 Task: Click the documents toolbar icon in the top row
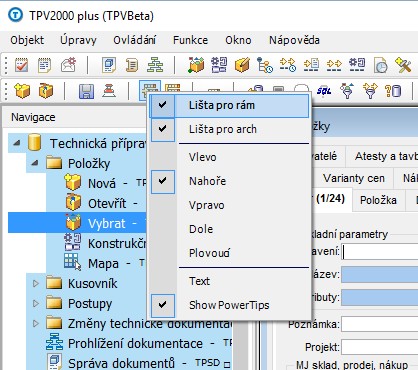[x=109, y=65]
